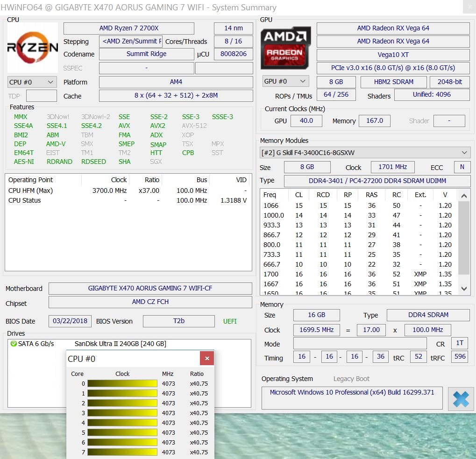
Task: Click the memory size 16 GB field
Action: pyautogui.click(x=317, y=315)
